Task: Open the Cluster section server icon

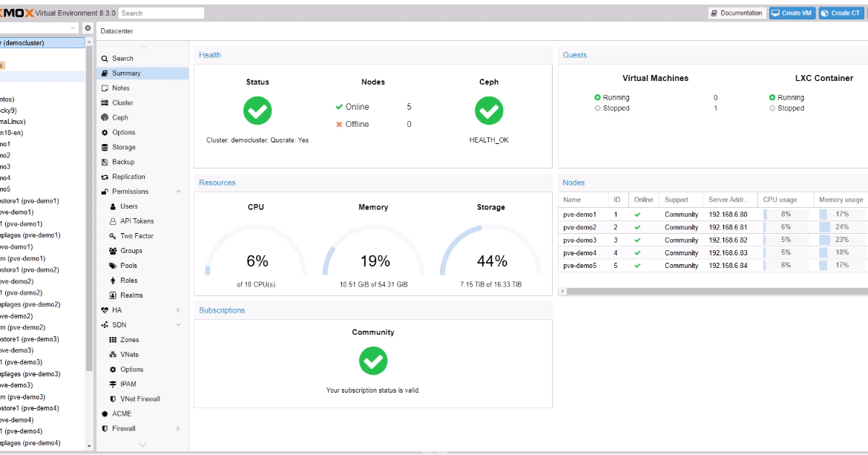Action: (105, 103)
